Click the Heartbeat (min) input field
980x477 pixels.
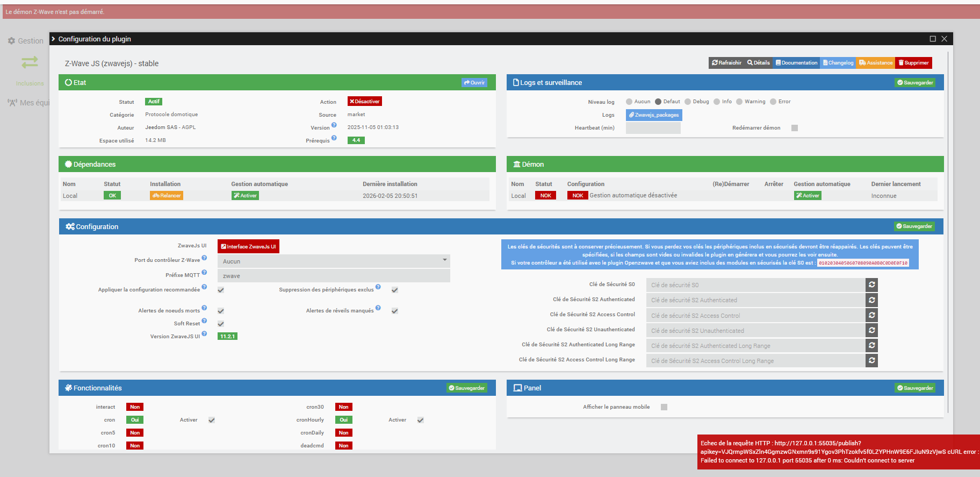(x=653, y=128)
